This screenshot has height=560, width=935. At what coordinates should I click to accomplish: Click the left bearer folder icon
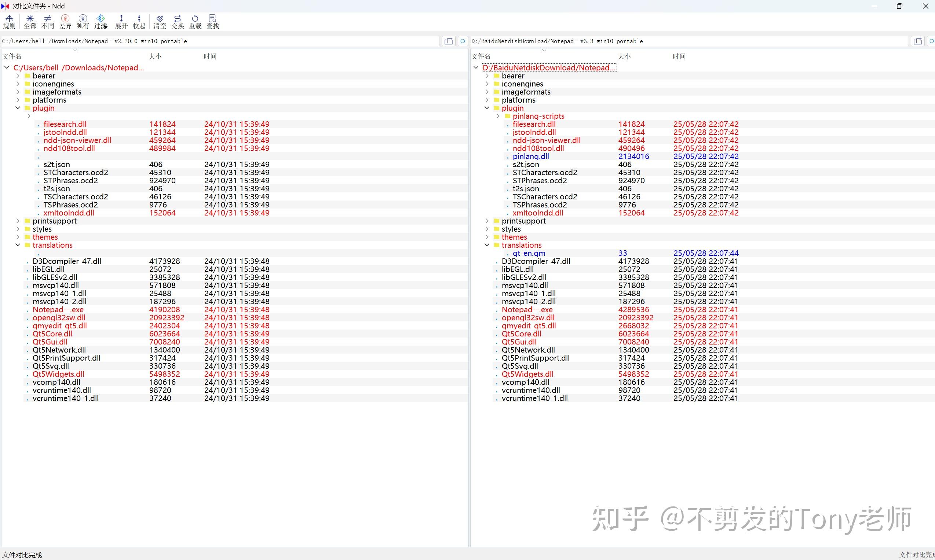point(27,76)
